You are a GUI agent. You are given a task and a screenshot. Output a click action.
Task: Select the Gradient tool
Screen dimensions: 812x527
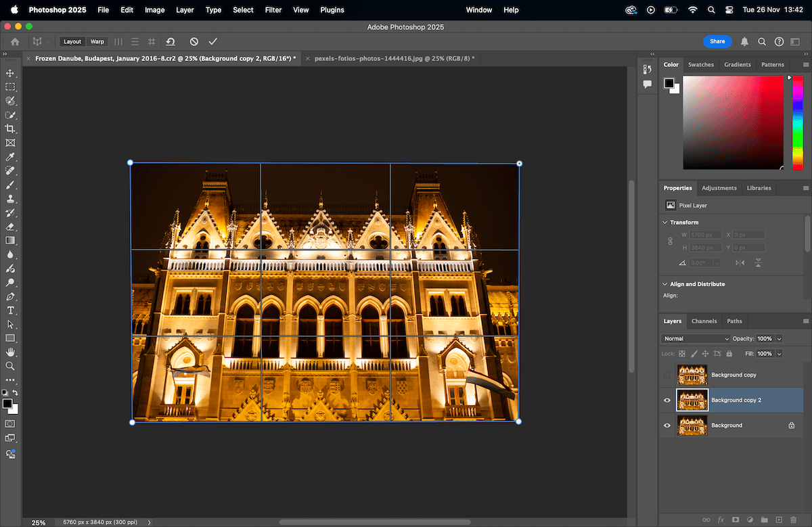coord(10,241)
